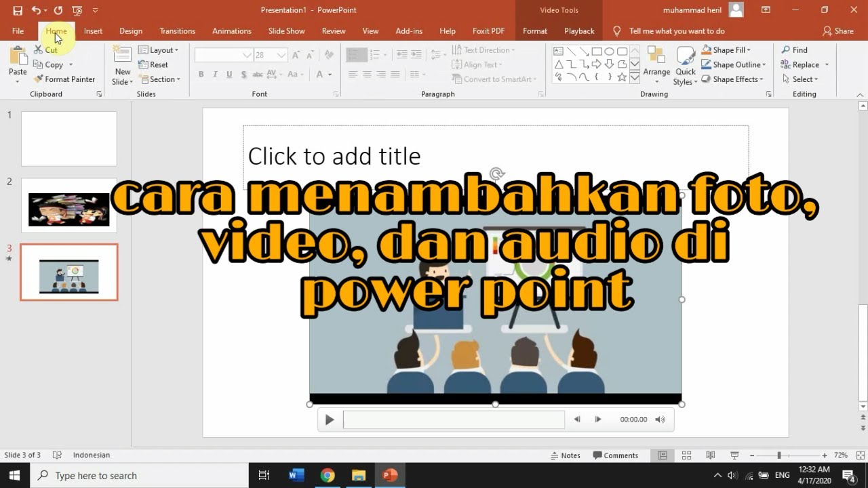This screenshot has height=488, width=868.
Task: Switch to the Design tab
Action: 131,31
